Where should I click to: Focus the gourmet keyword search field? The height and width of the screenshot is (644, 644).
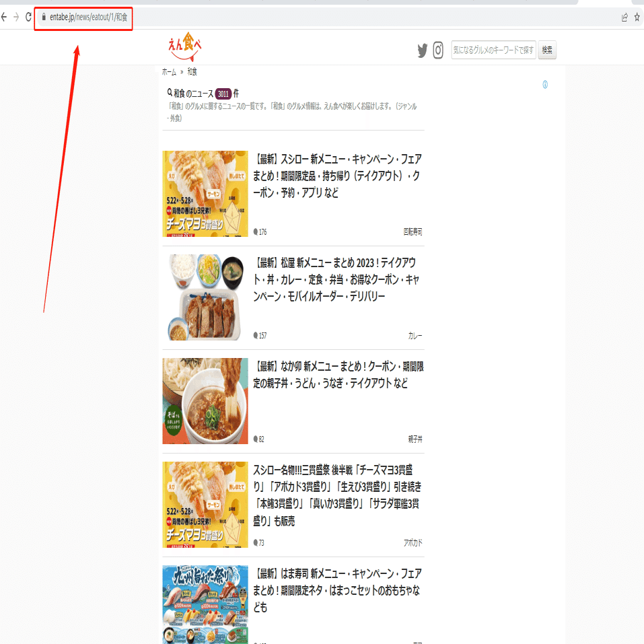pos(493,50)
